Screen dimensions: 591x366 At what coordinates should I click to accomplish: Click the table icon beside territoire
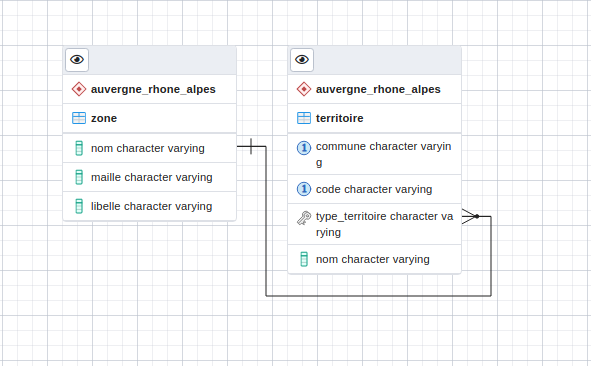(304, 118)
